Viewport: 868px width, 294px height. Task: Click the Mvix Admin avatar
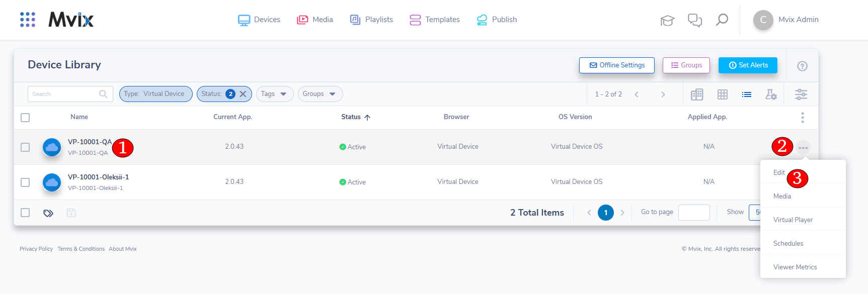pyautogui.click(x=763, y=20)
